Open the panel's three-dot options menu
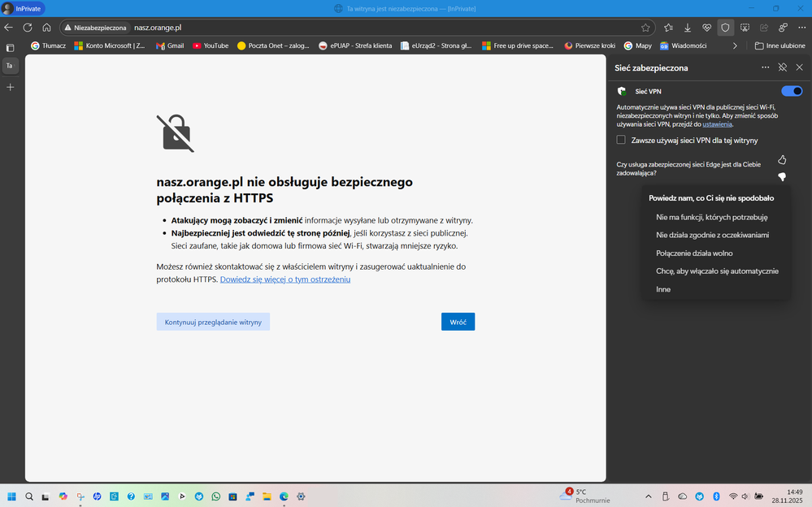 [765, 67]
